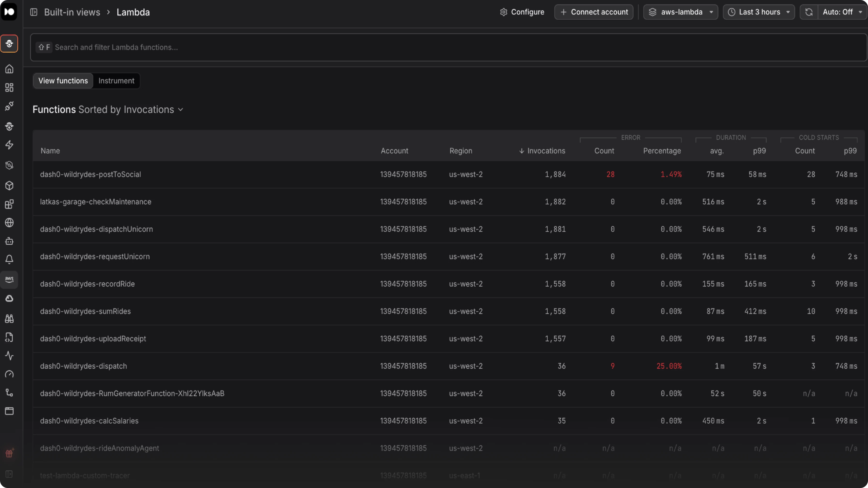Open the activity pulse icon in sidebar
Screen dimensions: 868x488
[9, 356]
